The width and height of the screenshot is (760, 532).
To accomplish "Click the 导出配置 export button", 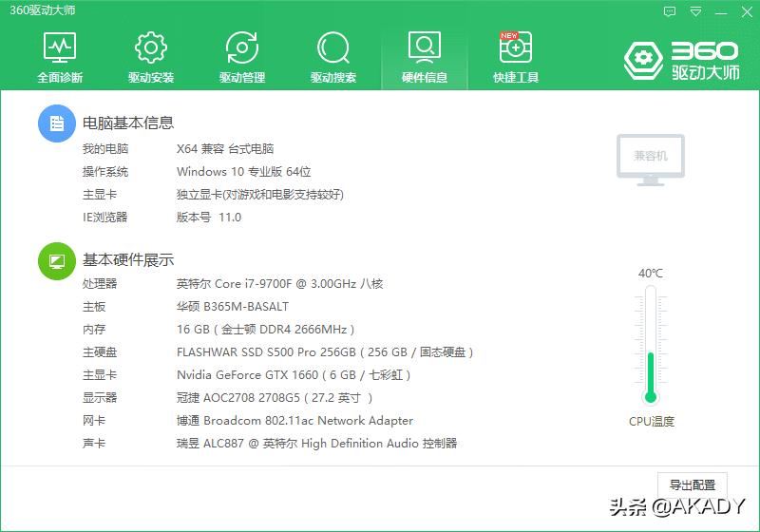I will pos(693,484).
